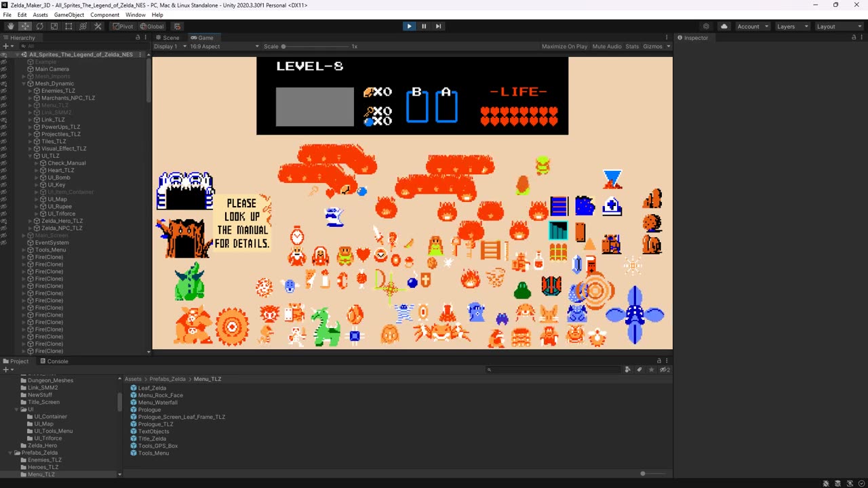This screenshot has width=868, height=488.
Task: Toggle visibility of the Mesh_Dynamic object
Action: coord(3,83)
